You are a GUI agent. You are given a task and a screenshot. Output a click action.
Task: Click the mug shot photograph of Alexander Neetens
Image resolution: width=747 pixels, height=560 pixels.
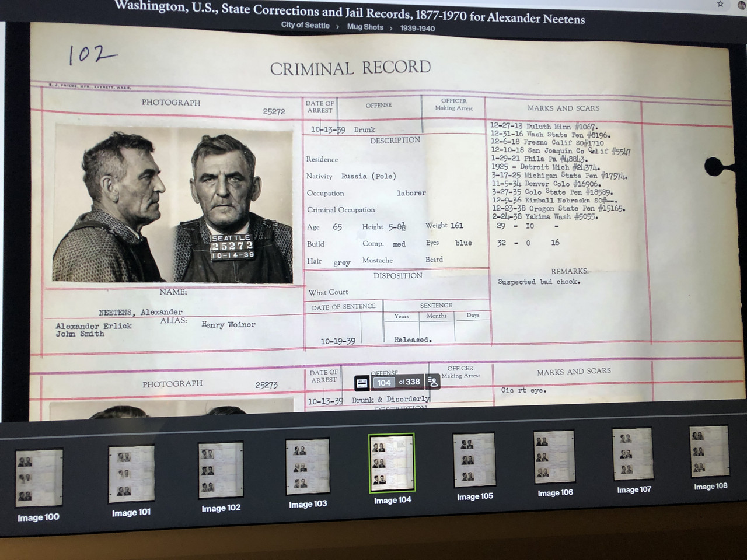(173, 204)
